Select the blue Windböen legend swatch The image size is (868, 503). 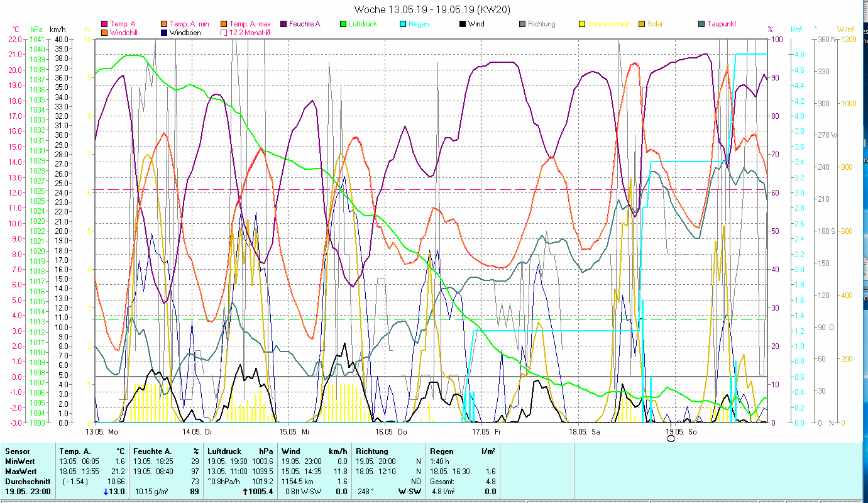tap(164, 32)
